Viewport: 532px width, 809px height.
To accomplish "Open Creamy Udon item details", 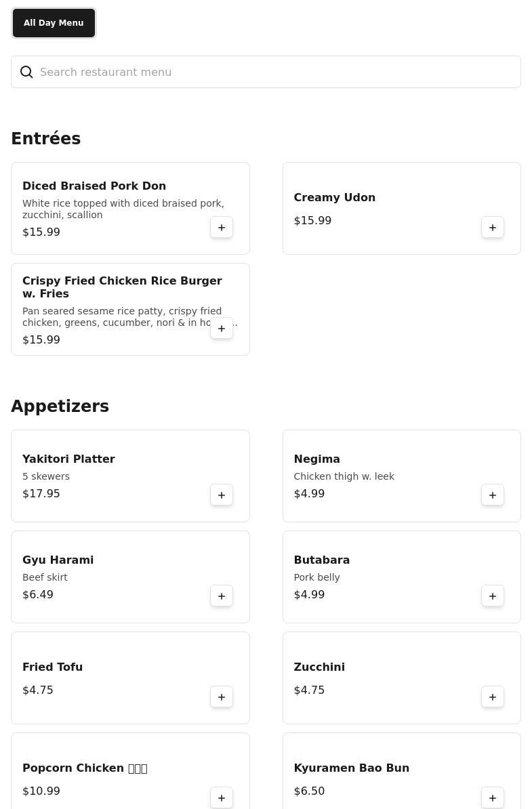I will pos(334,197).
